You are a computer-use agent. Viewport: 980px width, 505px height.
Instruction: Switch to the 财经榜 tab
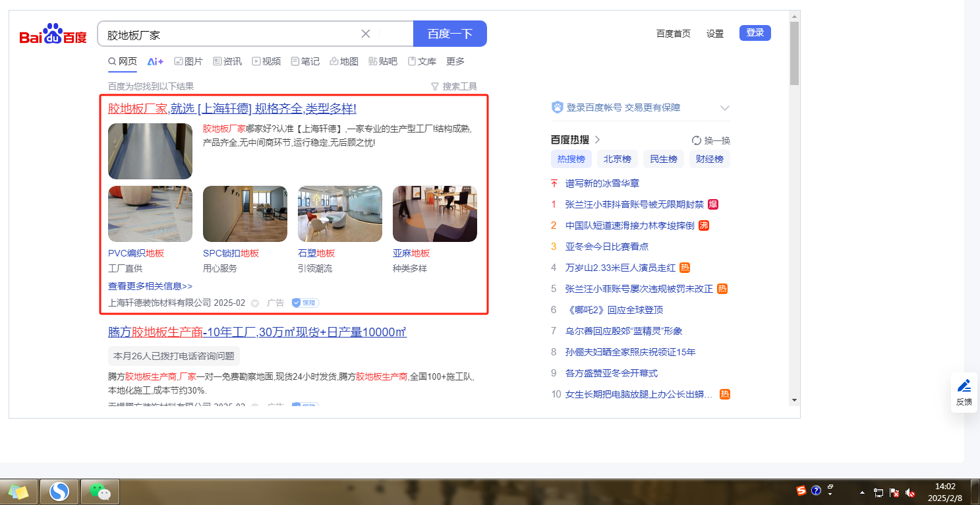click(x=710, y=159)
